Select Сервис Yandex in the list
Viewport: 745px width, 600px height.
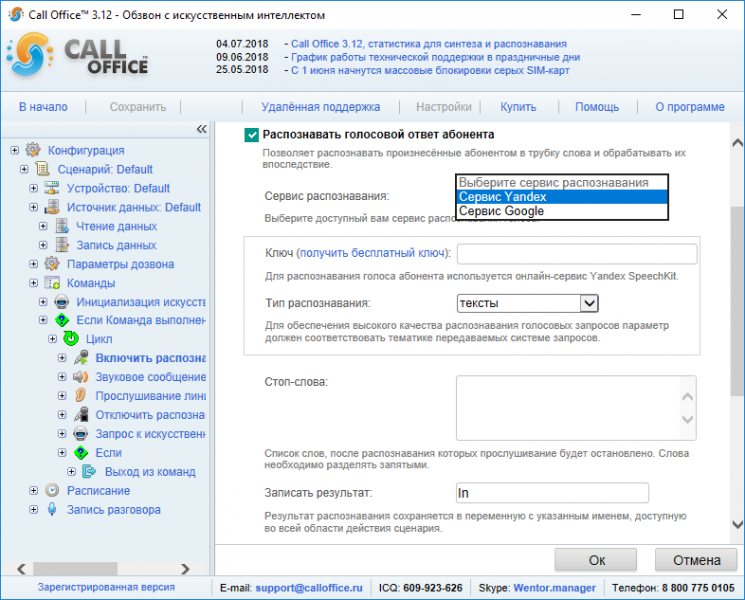click(x=562, y=197)
